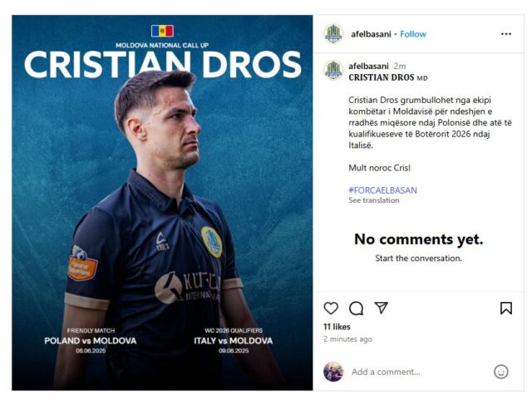
Task: View the 11 likes list
Action: (x=337, y=327)
